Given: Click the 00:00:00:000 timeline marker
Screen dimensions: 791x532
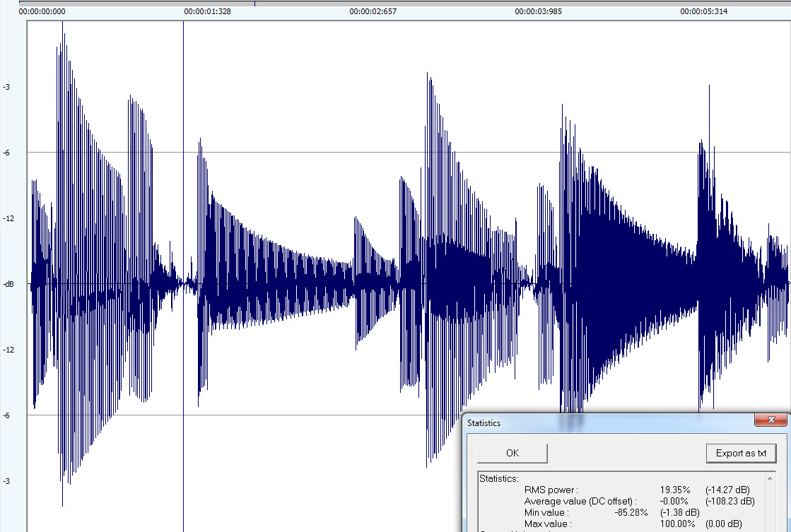Looking at the screenshot, I should click(x=42, y=12).
